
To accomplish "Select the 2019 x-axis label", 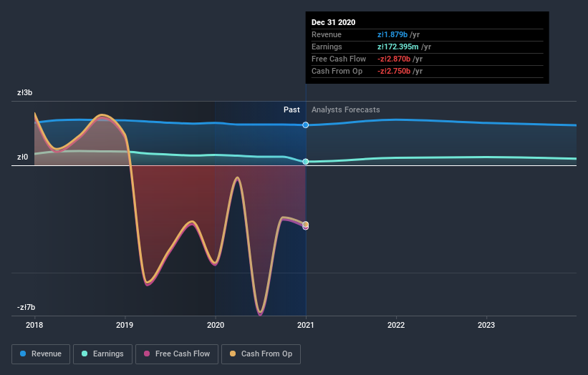I will 125,325.
